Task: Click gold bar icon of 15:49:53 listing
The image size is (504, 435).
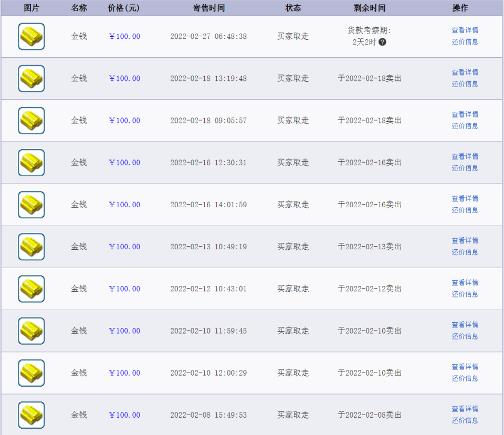Action: tap(31, 415)
